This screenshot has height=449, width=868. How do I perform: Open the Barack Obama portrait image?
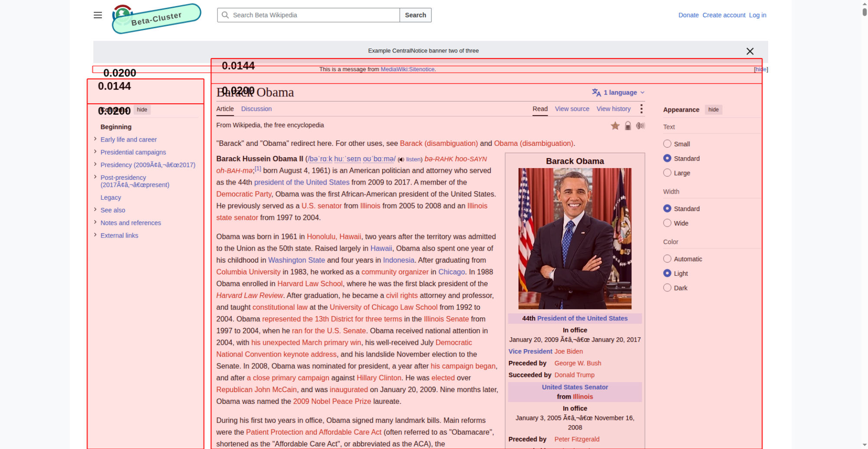click(575, 238)
